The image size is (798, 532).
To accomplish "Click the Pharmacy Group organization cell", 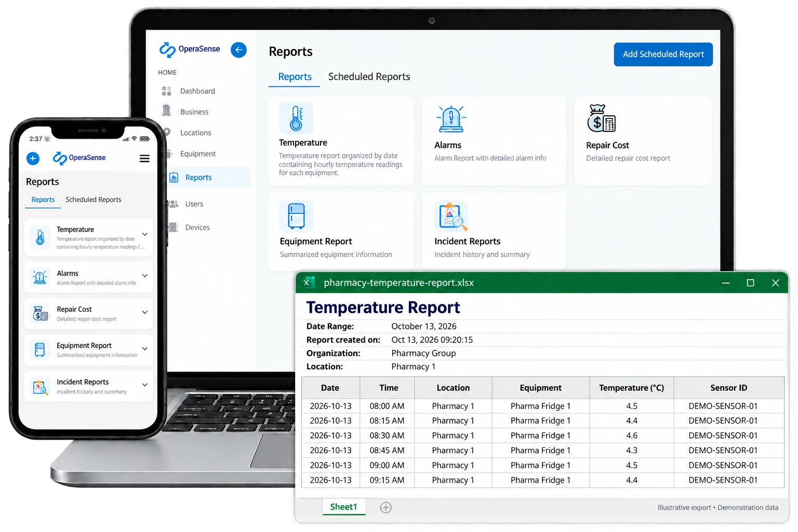I will 423,353.
